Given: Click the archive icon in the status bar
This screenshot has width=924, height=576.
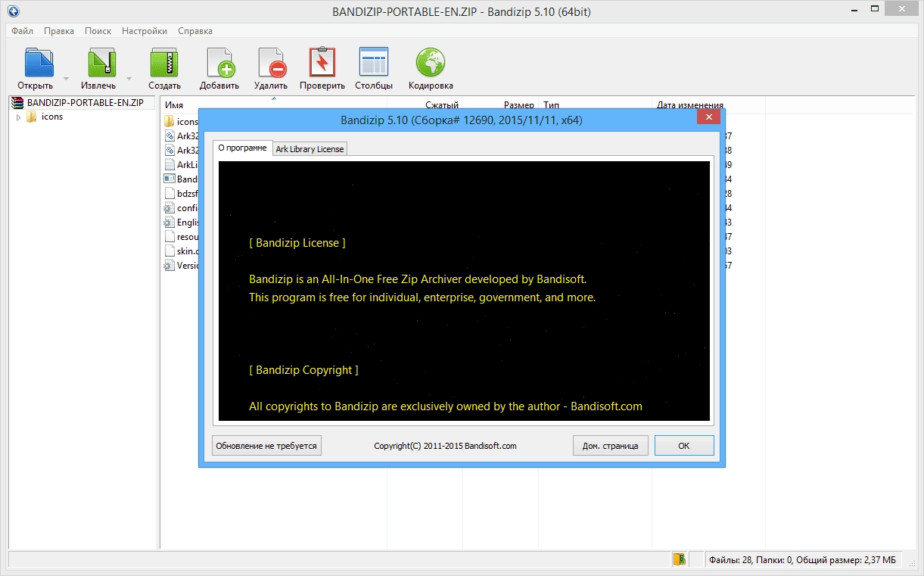Looking at the screenshot, I should click(680, 560).
